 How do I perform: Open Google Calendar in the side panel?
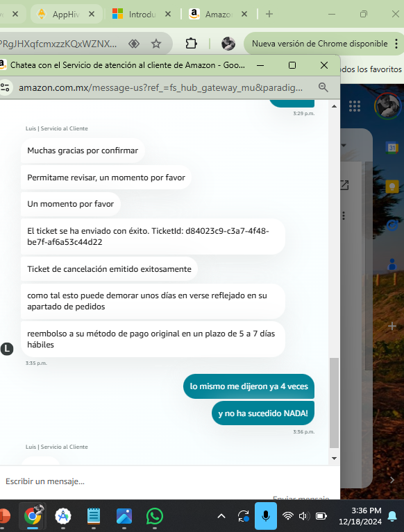click(x=392, y=148)
